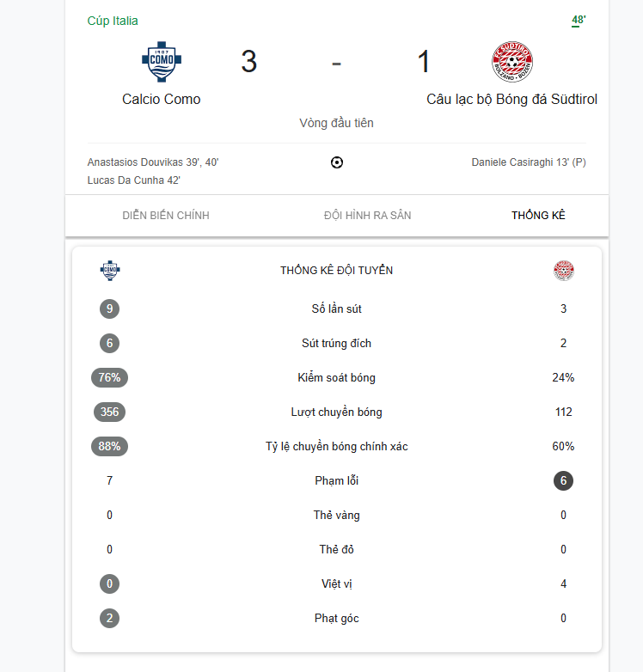This screenshot has height=672, width=643.
Task: Click the small Como logo in stats card
Action: tap(110, 271)
